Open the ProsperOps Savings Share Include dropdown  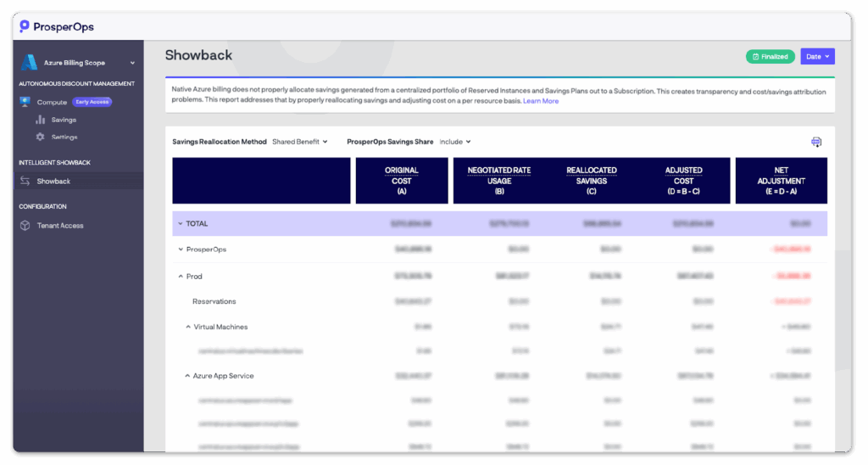pyautogui.click(x=455, y=142)
